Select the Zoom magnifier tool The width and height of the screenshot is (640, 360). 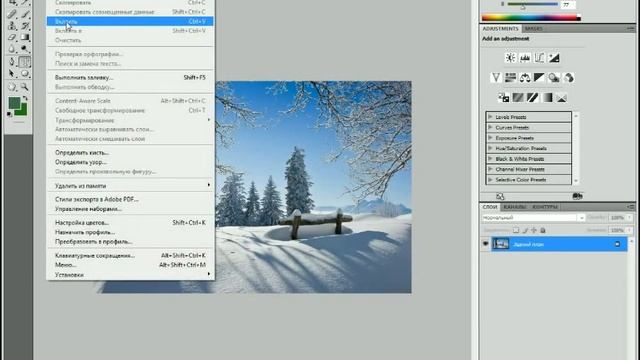click(x=25, y=87)
